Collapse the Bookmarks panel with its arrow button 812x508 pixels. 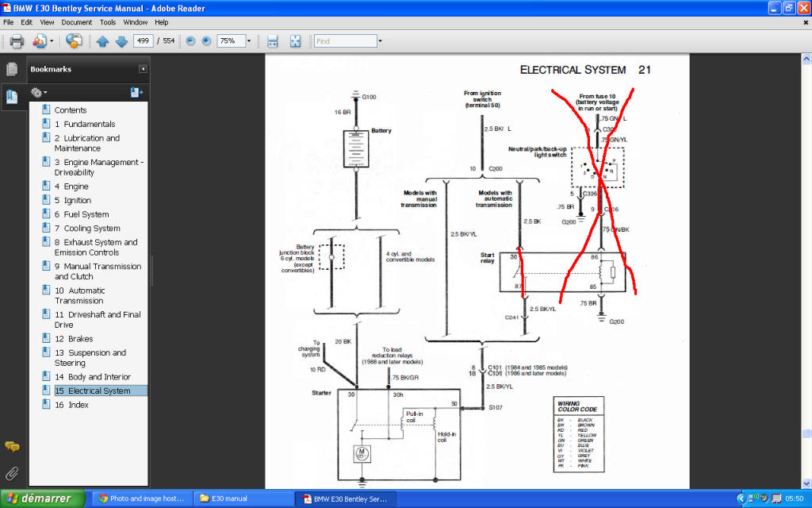pyautogui.click(x=143, y=69)
